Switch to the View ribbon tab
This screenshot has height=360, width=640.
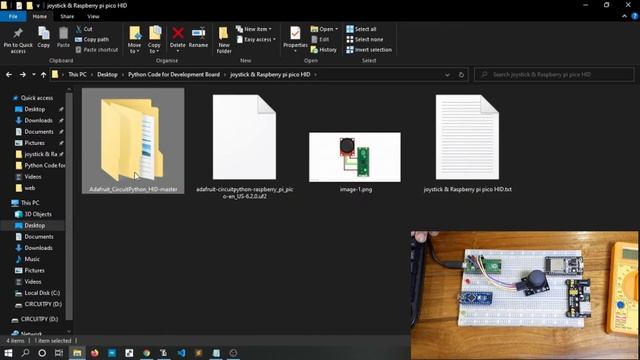pos(93,16)
